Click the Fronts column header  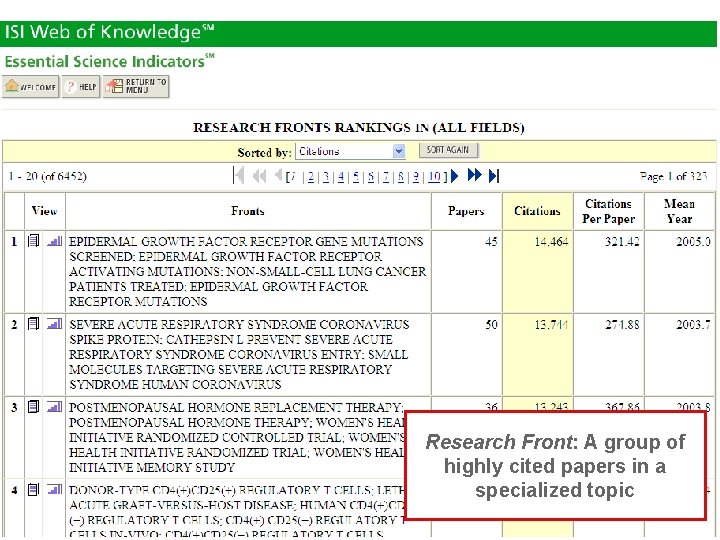point(248,211)
